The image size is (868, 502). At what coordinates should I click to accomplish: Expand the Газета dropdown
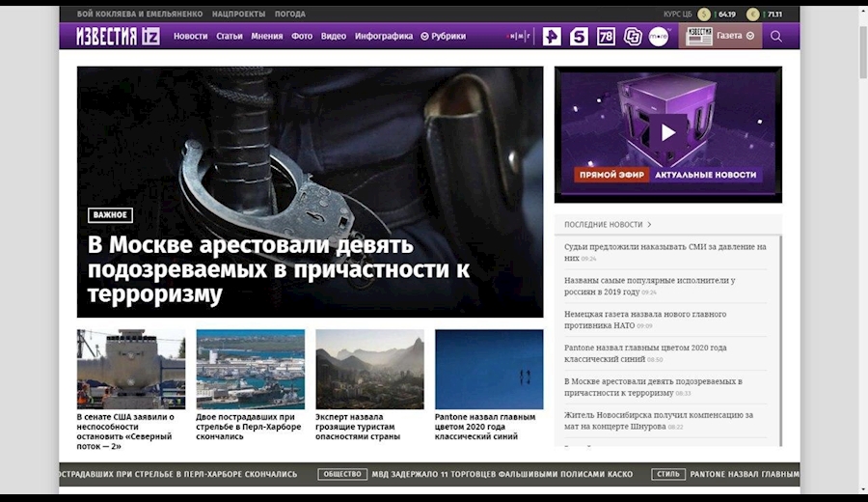point(735,36)
